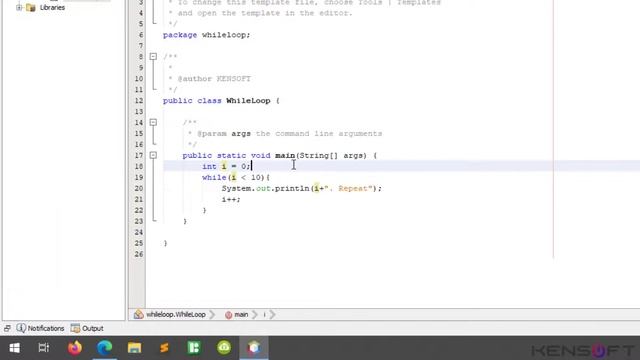Screen dimensions: 640x360
Task: Open the Windows Start menu
Action: pyautogui.click(x=14, y=348)
